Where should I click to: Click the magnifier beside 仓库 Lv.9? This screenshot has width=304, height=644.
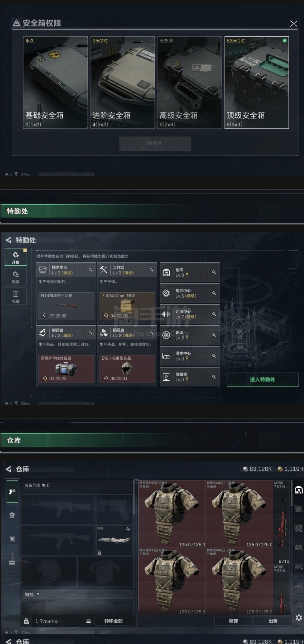214,272
